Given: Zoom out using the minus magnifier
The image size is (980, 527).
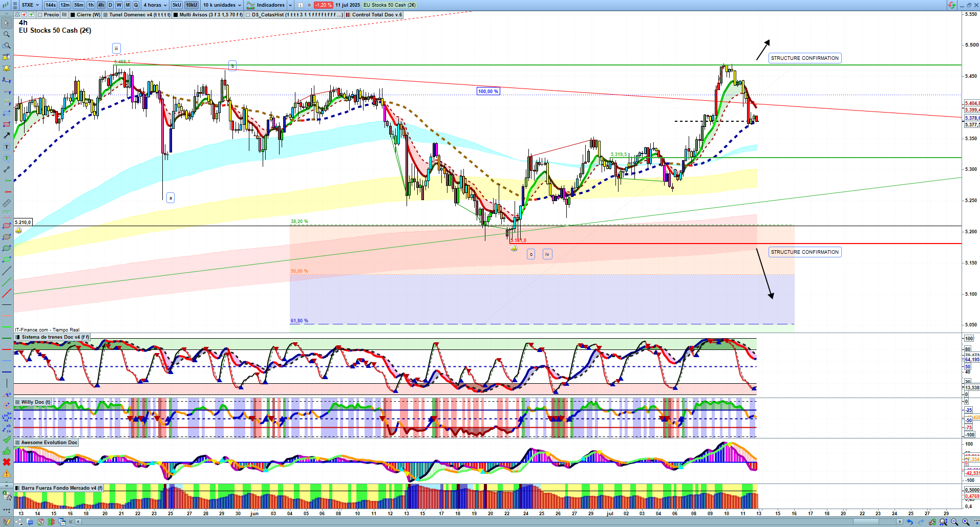Looking at the screenshot, I should tap(954, 522).
